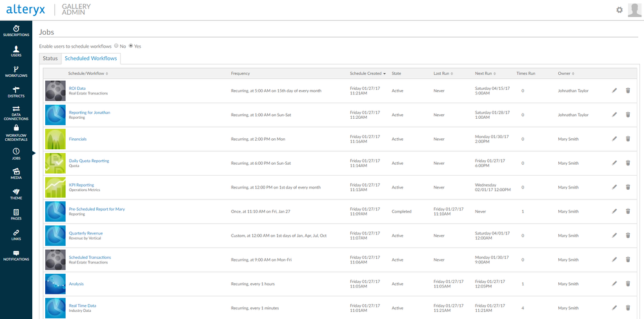Open the Real Time Data link
The image size is (644, 319).
(x=82, y=305)
